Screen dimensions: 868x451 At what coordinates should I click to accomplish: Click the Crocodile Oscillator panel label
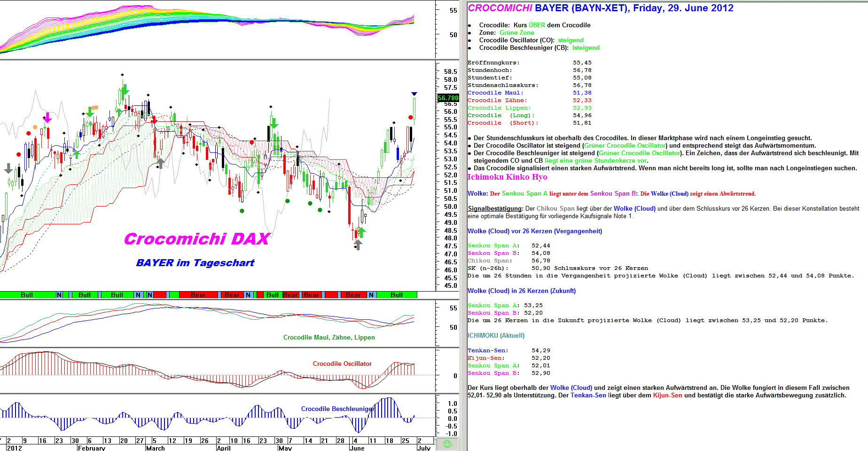(342, 364)
